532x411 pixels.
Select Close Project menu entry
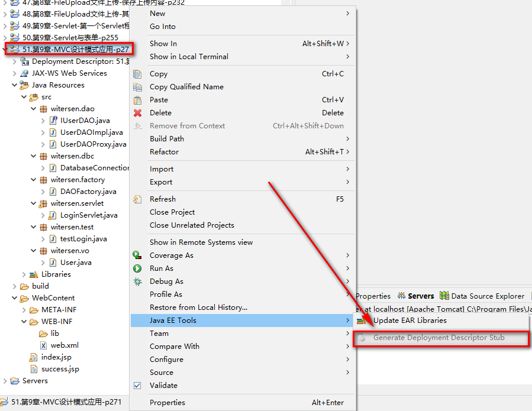point(243,212)
